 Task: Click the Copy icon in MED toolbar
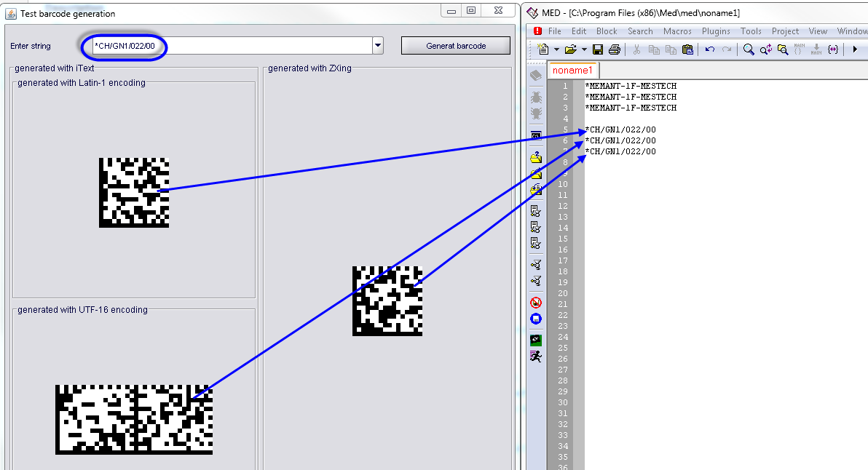tap(654, 49)
